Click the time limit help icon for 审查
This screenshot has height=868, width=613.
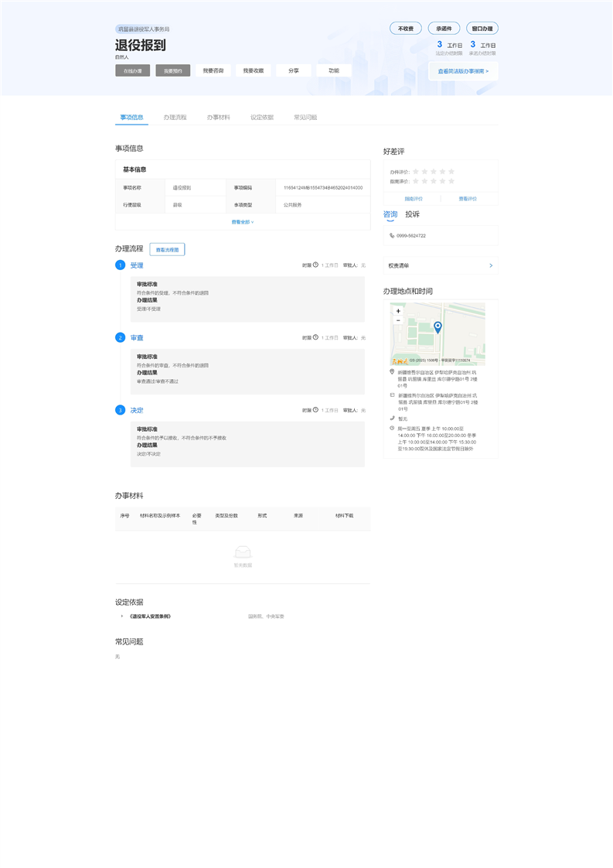pyautogui.click(x=315, y=337)
